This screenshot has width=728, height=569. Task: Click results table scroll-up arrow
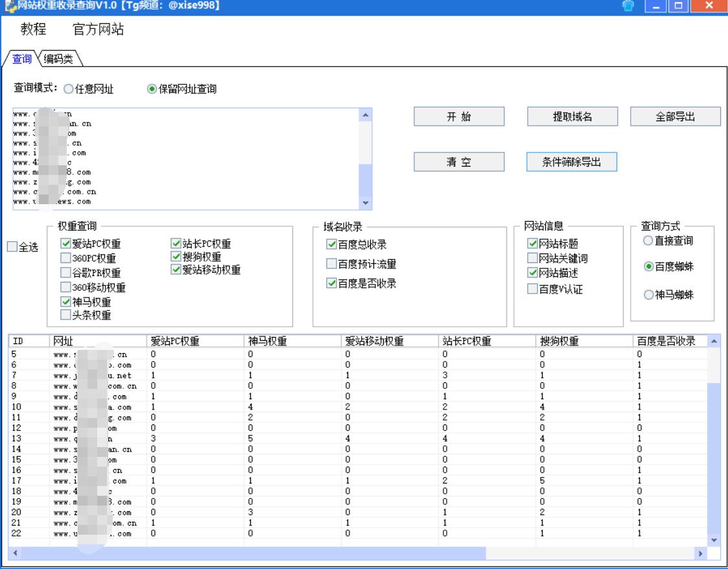coord(714,342)
